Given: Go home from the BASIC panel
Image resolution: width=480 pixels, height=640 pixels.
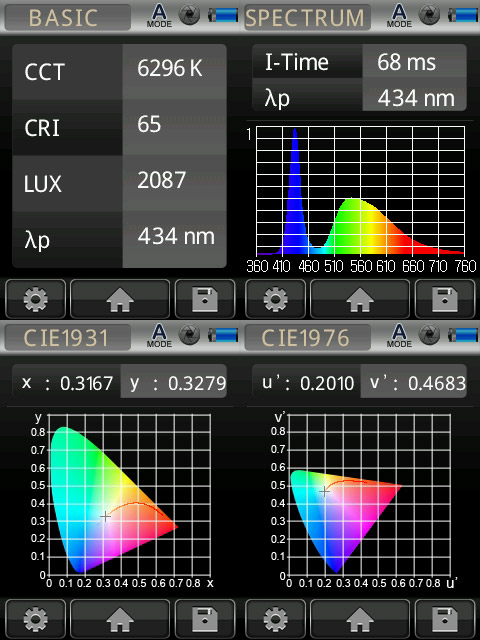Looking at the screenshot, I should (x=120, y=299).
